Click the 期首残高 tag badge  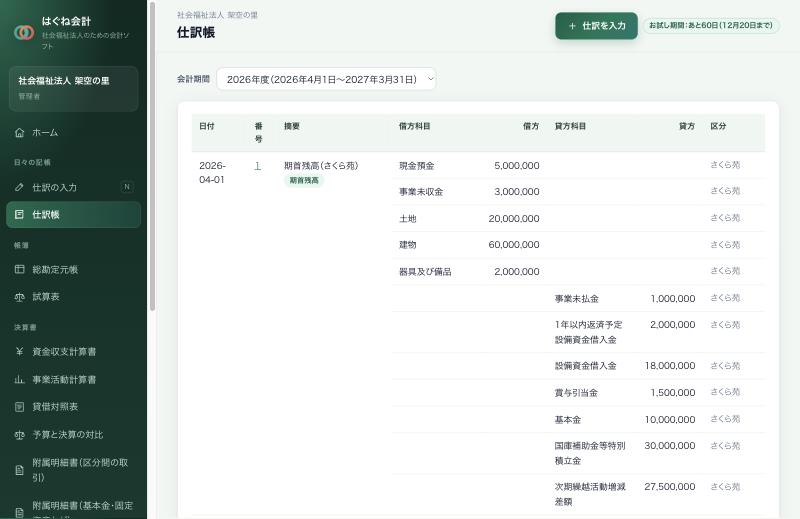304,180
